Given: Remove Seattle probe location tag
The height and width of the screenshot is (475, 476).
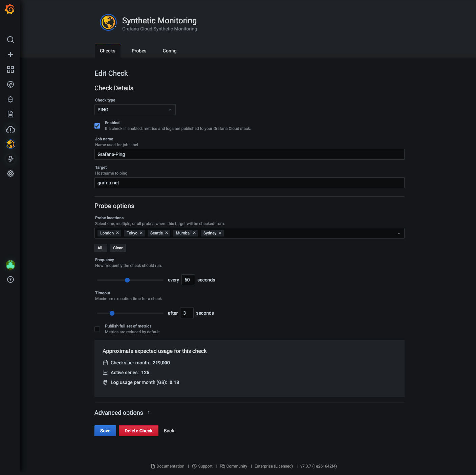Looking at the screenshot, I should pyautogui.click(x=167, y=233).
